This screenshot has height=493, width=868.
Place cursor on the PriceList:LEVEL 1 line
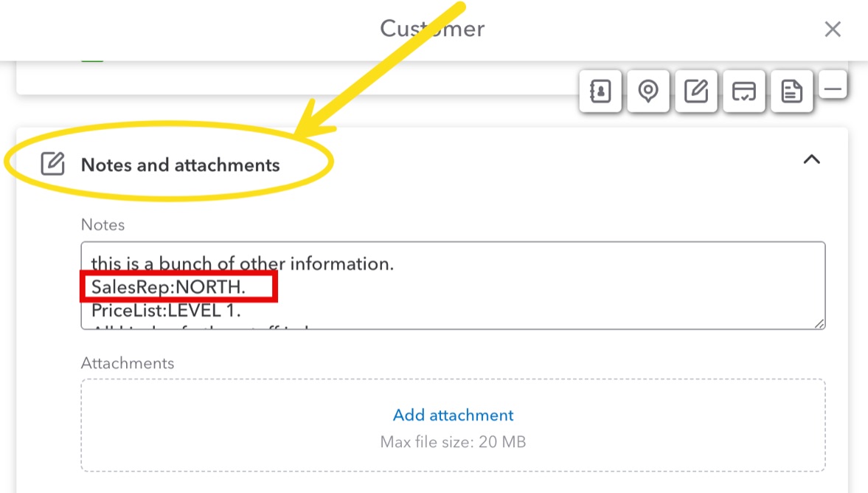tap(166, 311)
